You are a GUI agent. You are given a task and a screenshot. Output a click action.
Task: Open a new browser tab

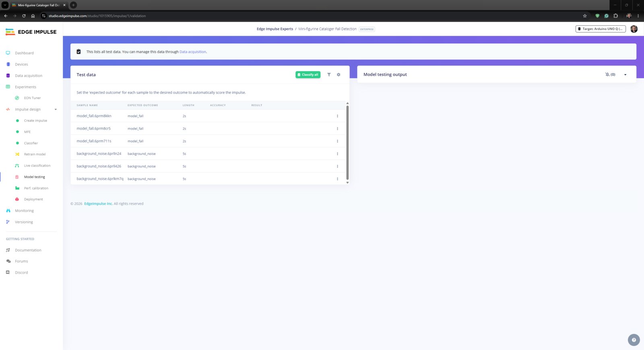coord(73,5)
